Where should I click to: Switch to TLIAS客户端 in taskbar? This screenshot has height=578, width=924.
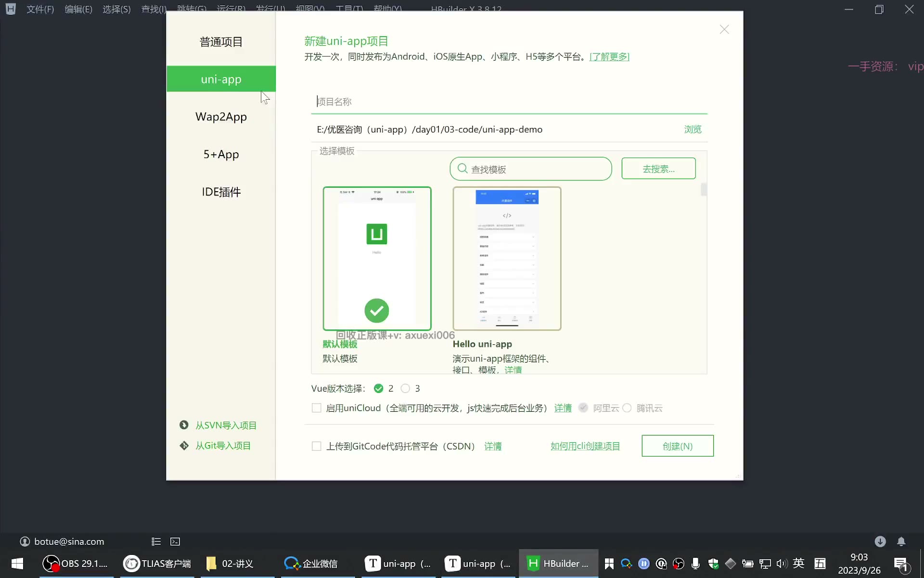157,564
